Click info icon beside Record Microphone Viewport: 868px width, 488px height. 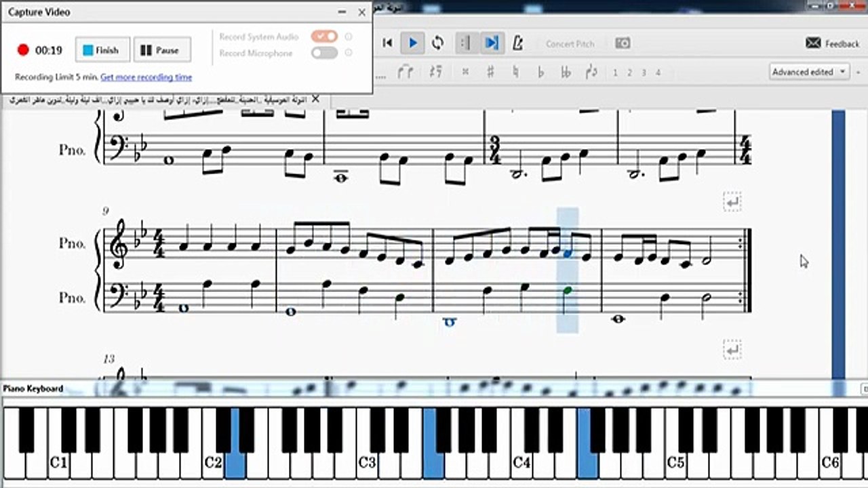click(349, 53)
